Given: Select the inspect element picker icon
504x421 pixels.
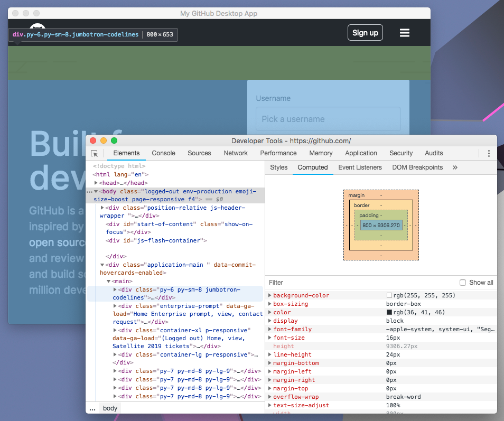Looking at the screenshot, I should tap(95, 153).
